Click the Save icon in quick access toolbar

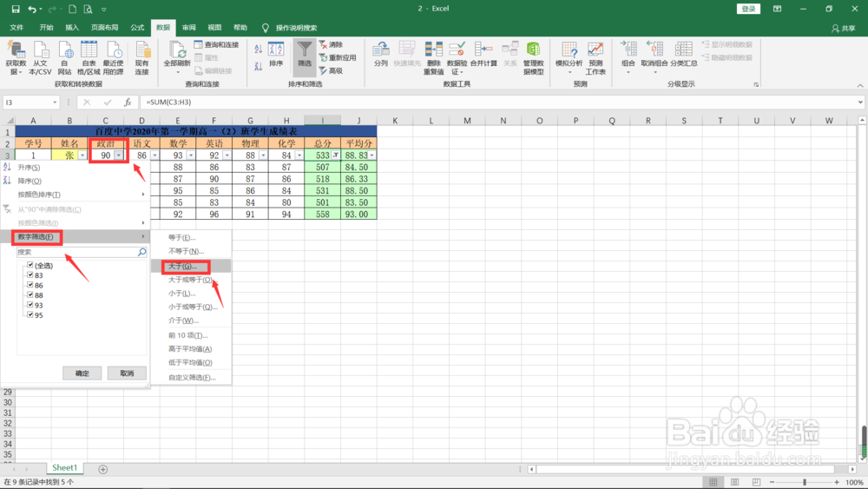pos(16,9)
